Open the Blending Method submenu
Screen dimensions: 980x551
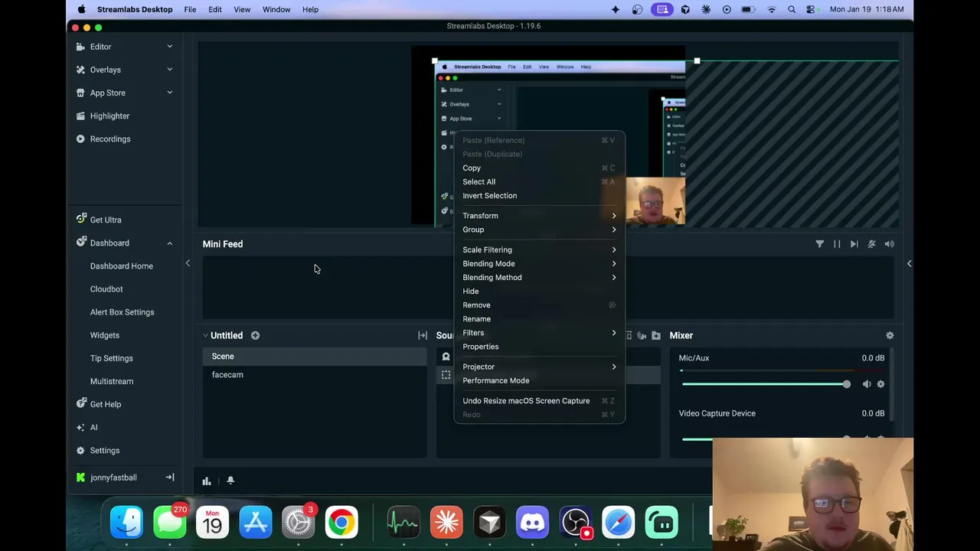(539, 277)
